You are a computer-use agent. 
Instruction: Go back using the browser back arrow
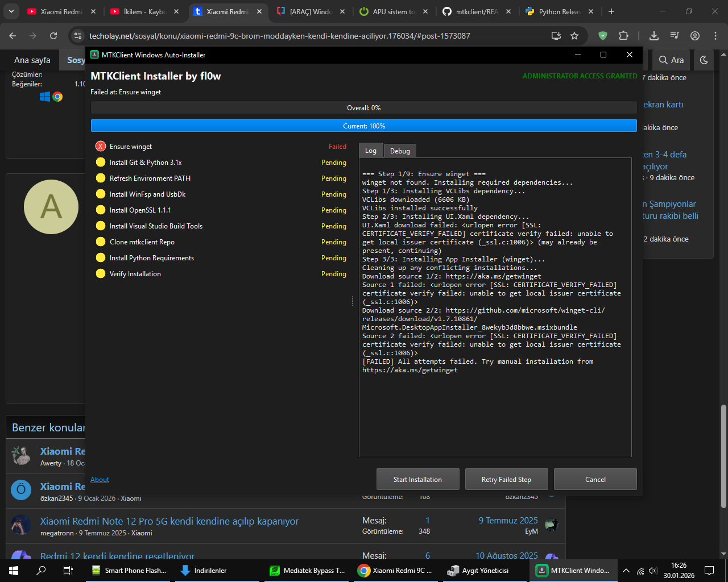coord(13,36)
